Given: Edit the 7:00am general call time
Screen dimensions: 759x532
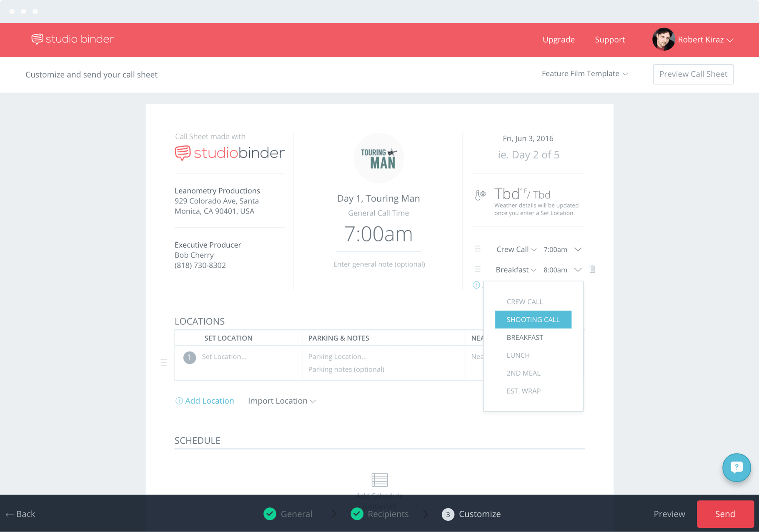Looking at the screenshot, I should (x=378, y=234).
